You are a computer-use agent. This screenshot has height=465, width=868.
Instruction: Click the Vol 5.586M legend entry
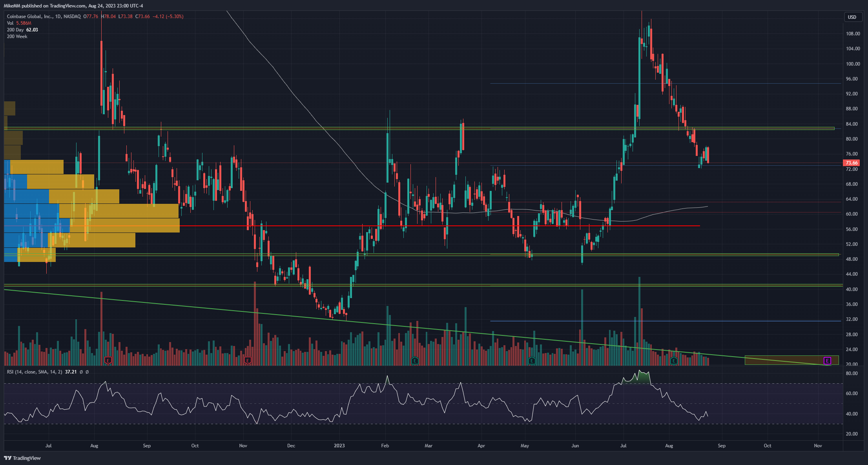coord(19,23)
